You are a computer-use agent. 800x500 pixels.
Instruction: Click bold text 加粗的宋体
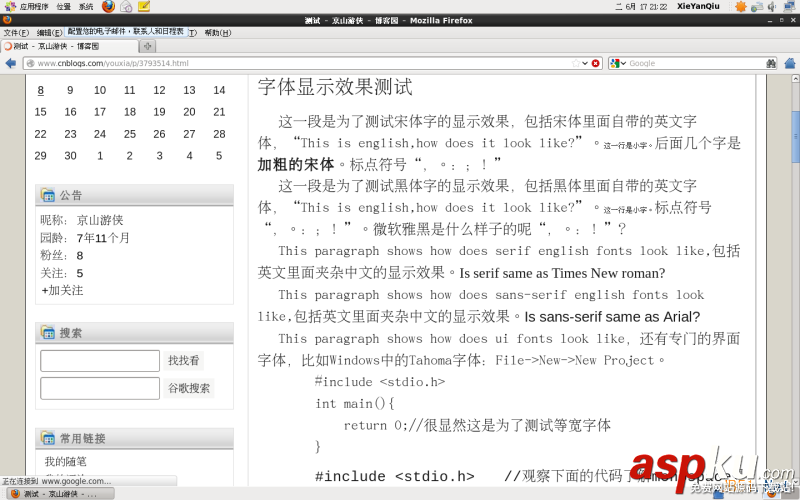click(x=296, y=164)
